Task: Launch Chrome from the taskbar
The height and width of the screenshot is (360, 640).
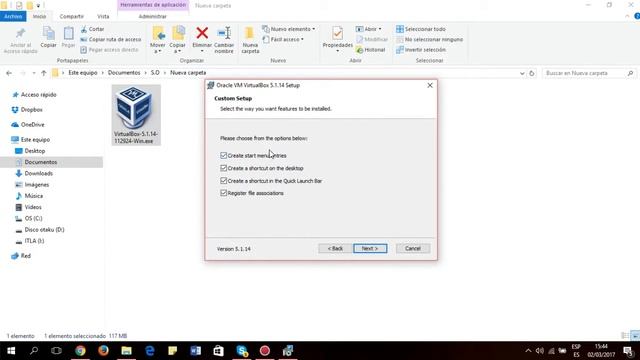Action: coord(80,351)
